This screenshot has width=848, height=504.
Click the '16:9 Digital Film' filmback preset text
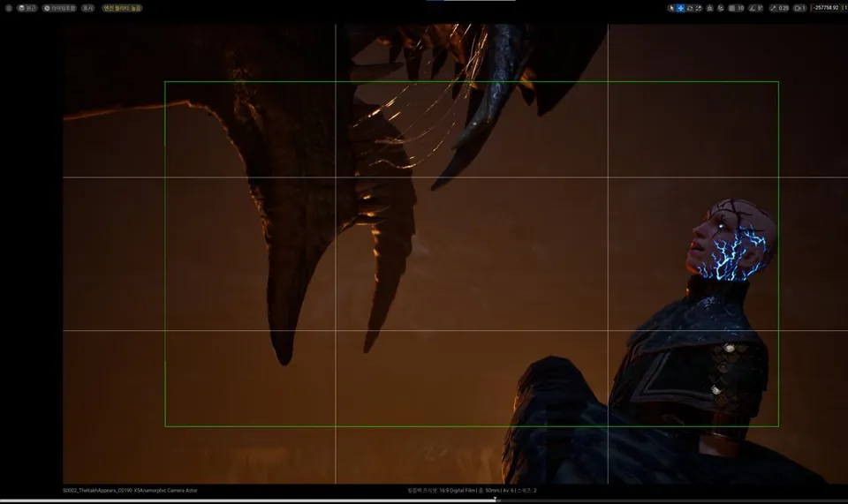click(x=459, y=491)
